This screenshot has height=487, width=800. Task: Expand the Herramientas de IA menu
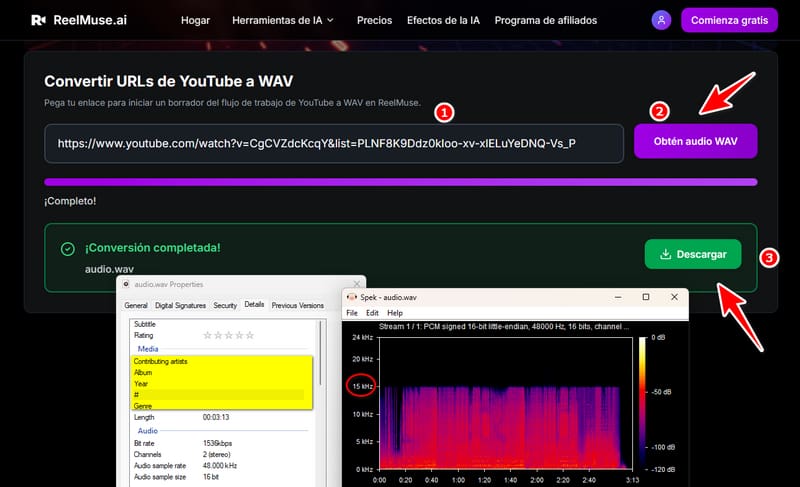pos(283,20)
